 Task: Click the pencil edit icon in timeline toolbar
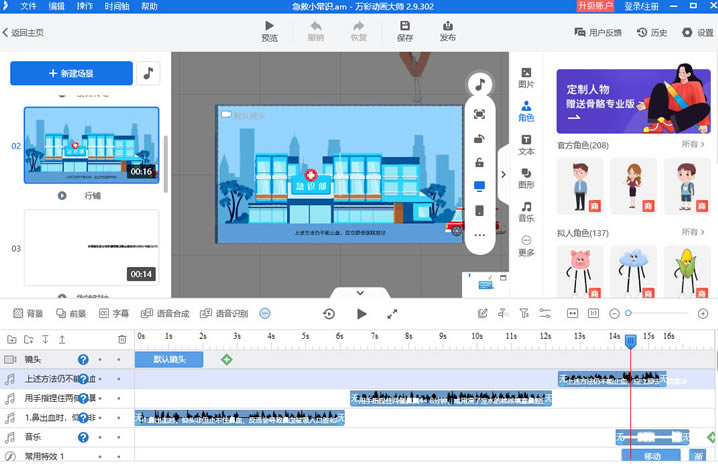[482, 313]
